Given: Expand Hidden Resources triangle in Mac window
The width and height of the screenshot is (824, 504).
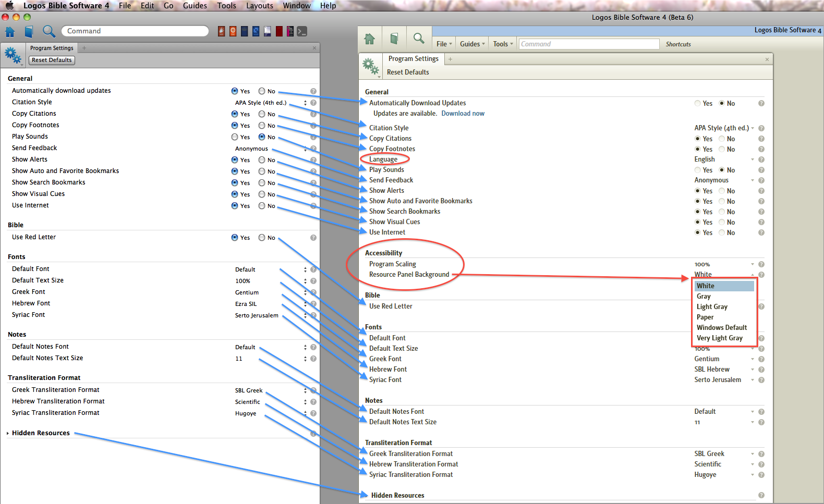Looking at the screenshot, I should 8,433.
